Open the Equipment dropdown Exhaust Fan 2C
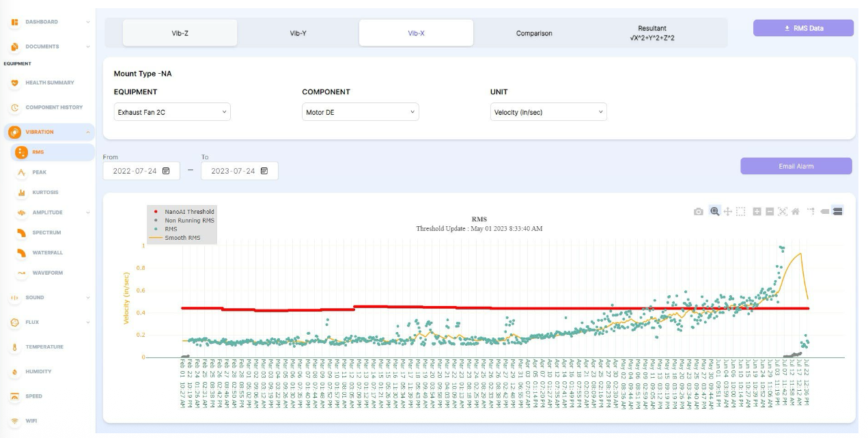The height and width of the screenshot is (438, 868). 172,112
